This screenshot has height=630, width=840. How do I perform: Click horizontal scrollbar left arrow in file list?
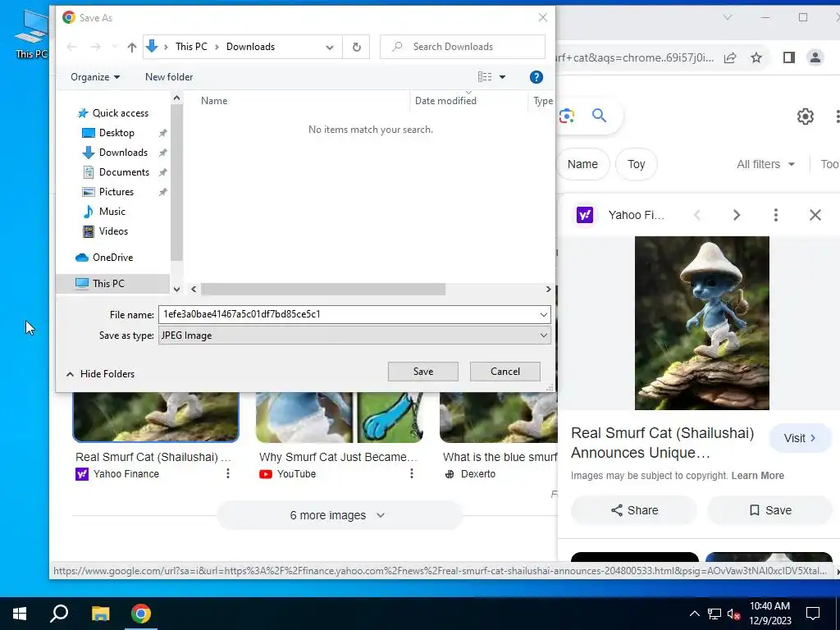pos(194,290)
